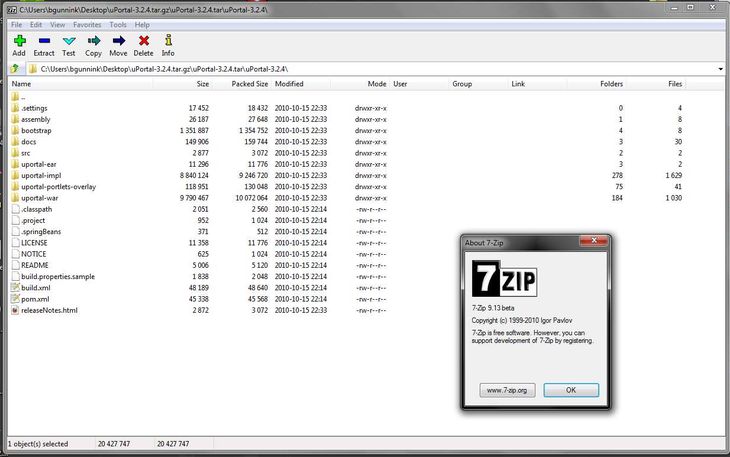
Task: Click the Extract toolbar icon
Action: click(44, 41)
